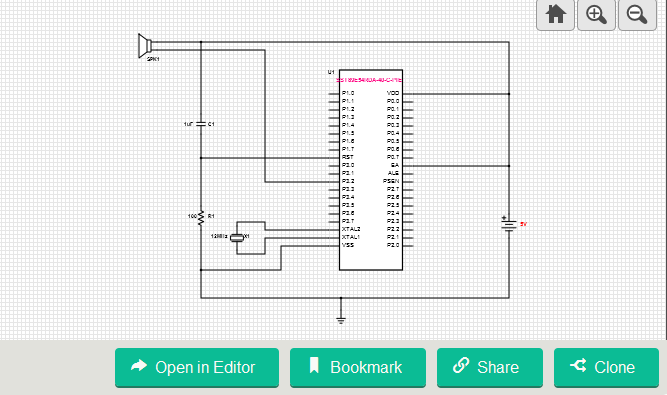
Task: Click the ALE pin label
Action: click(393, 173)
